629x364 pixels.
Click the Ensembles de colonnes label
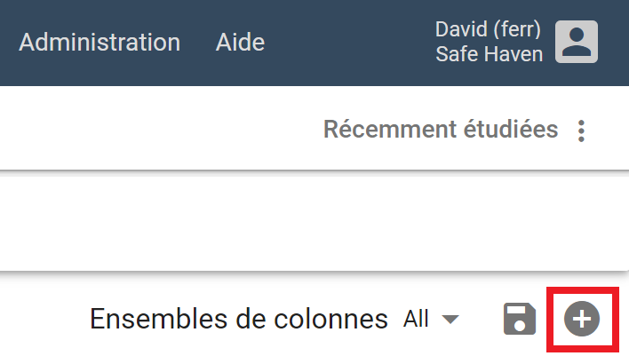click(239, 319)
